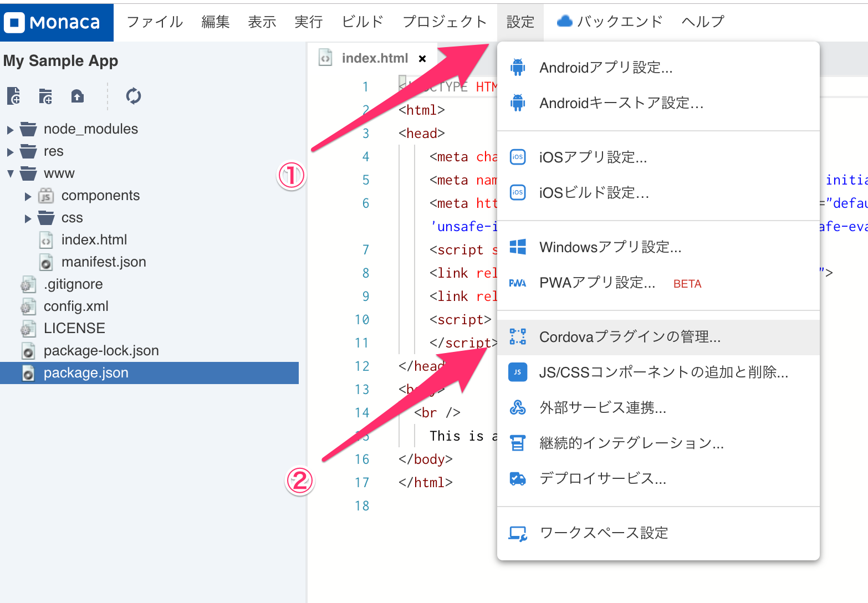The image size is (868, 603).
Task: Select Cordovaプラグインの管理... menu entry
Action: 658,337
